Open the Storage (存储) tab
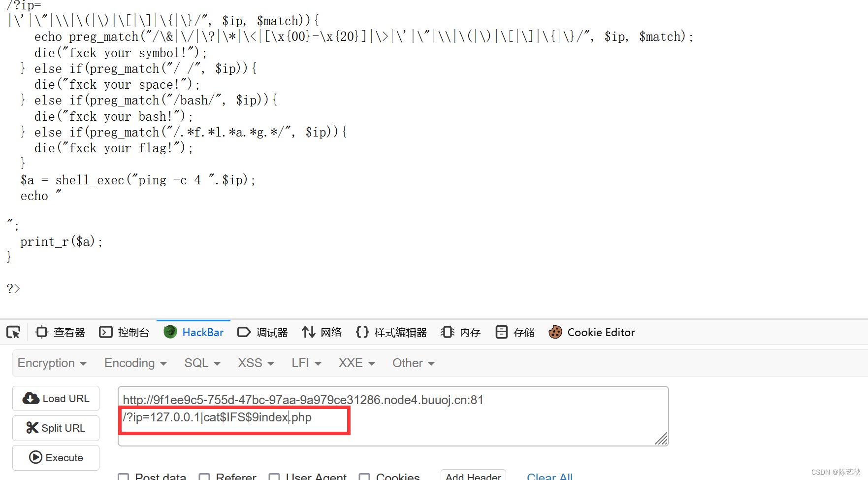This screenshot has width=868, height=480. pos(514,332)
